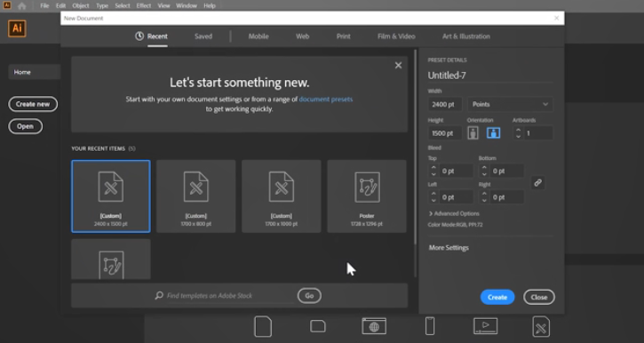This screenshot has height=343, width=644.
Task: Click the Open button on Home screen
Action: click(25, 126)
